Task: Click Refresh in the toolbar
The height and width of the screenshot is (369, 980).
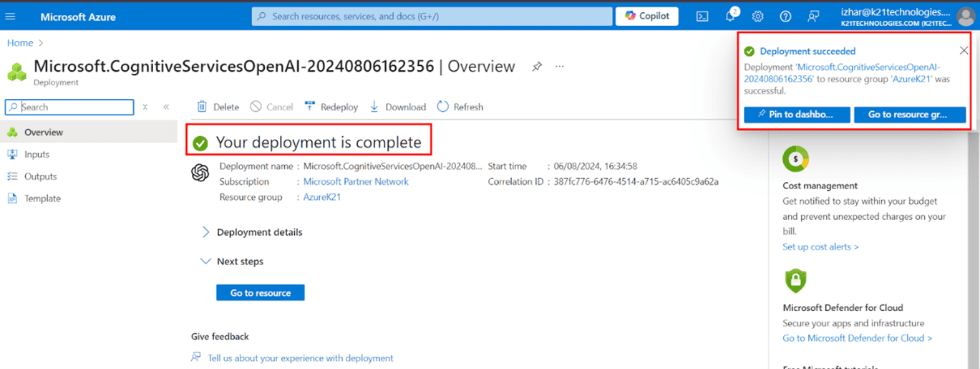Action: pyautogui.click(x=460, y=107)
